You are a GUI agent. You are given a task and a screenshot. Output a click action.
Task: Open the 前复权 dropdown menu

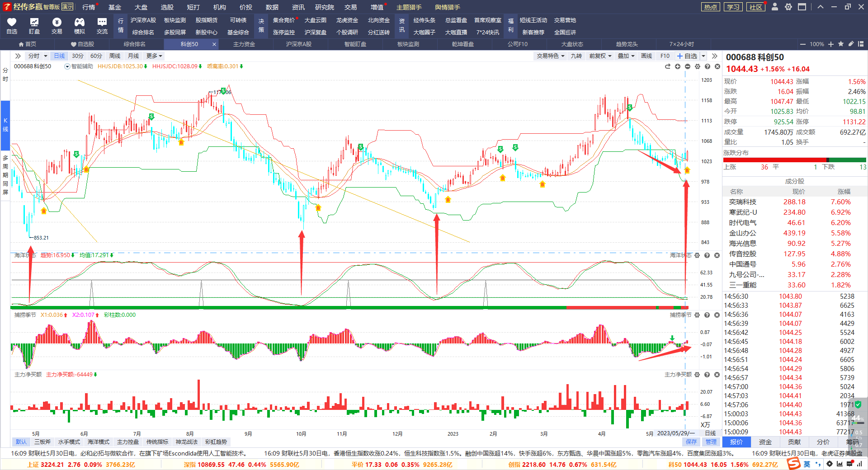point(600,56)
